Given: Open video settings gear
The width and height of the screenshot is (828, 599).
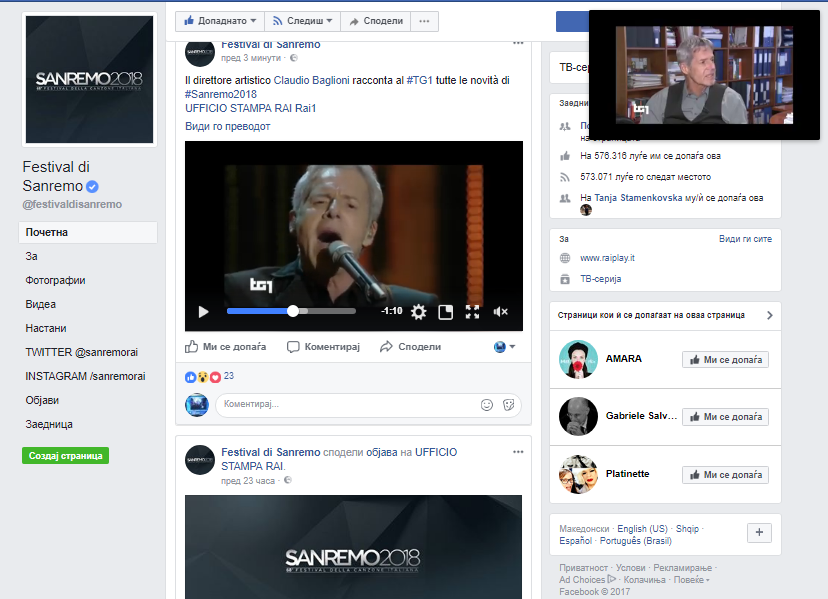Looking at the screenshot, I should point(419,312).
